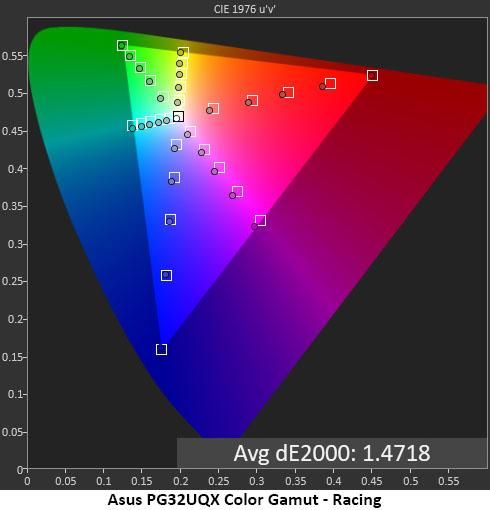
Task: Click the outermost cyan target square
Action: pyautogui.click(x=132, y=126)
